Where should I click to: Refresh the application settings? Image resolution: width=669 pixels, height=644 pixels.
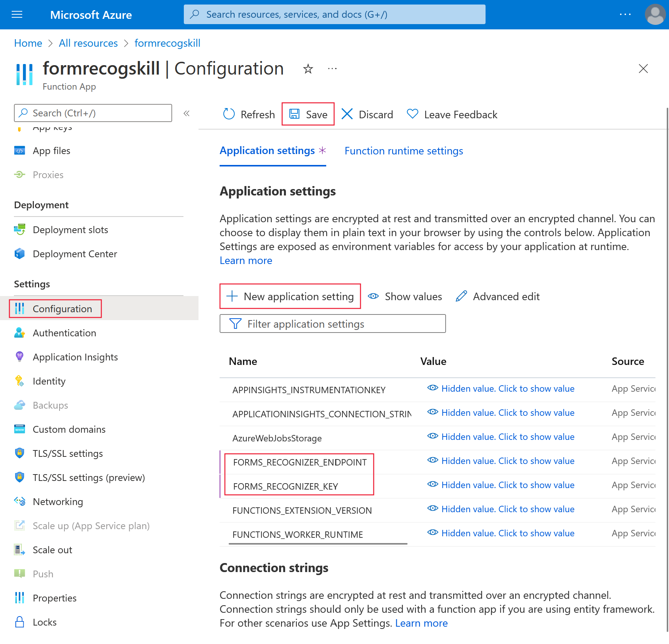click(x=248, y=114)
